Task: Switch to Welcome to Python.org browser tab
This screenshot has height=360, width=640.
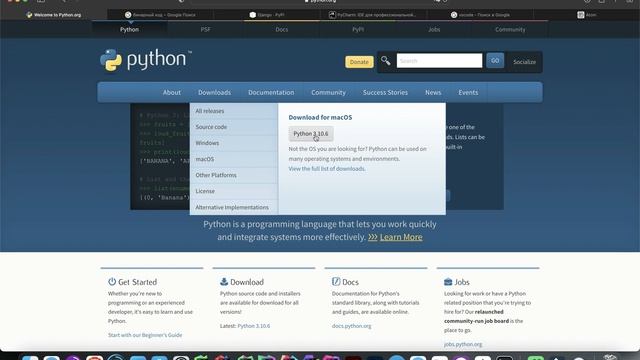Action: pos(53,15)
